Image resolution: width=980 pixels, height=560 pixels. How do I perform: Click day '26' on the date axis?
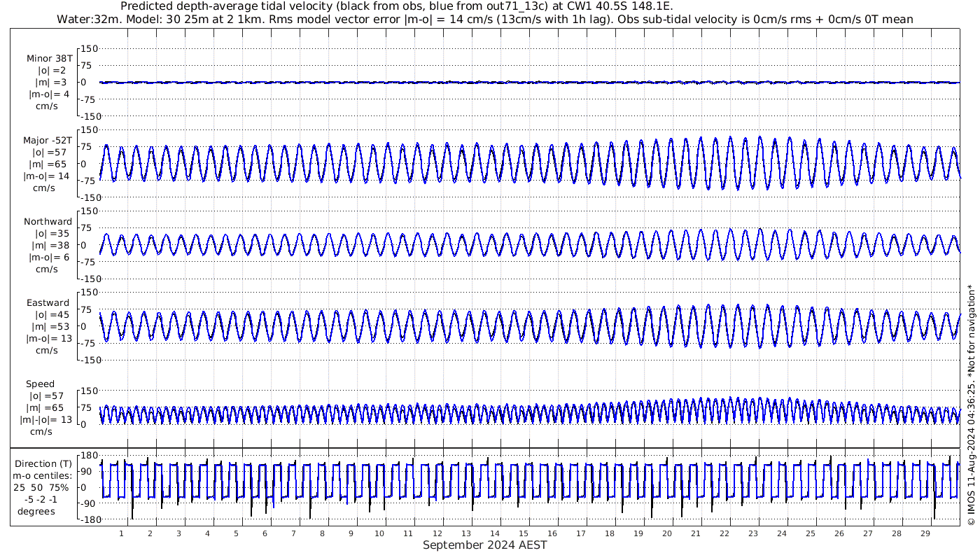click(x=839, y=533)
